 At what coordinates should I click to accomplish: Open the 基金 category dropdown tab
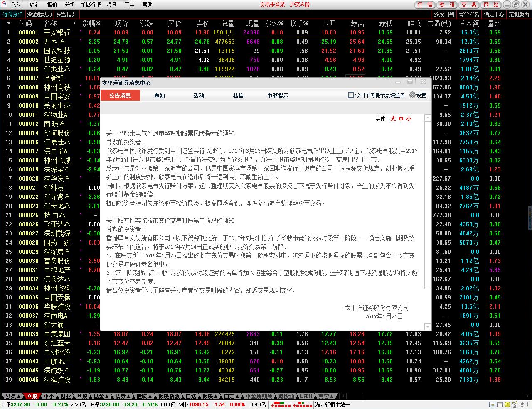(x=101, y=396)
